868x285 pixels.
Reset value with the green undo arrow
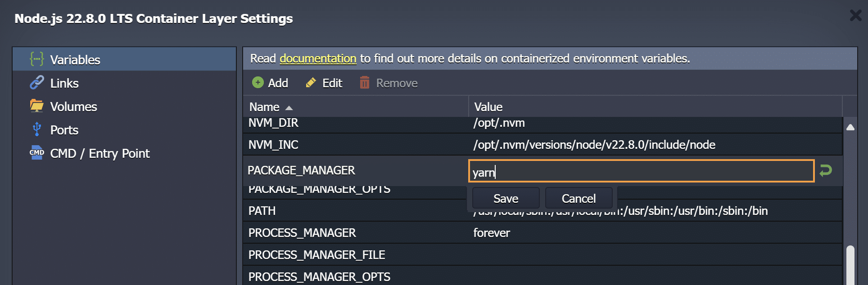826,171
